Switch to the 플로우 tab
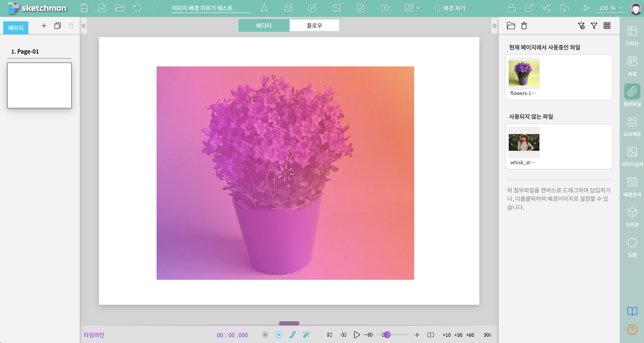This screenshot has height=343, width=644. (314, 26)
